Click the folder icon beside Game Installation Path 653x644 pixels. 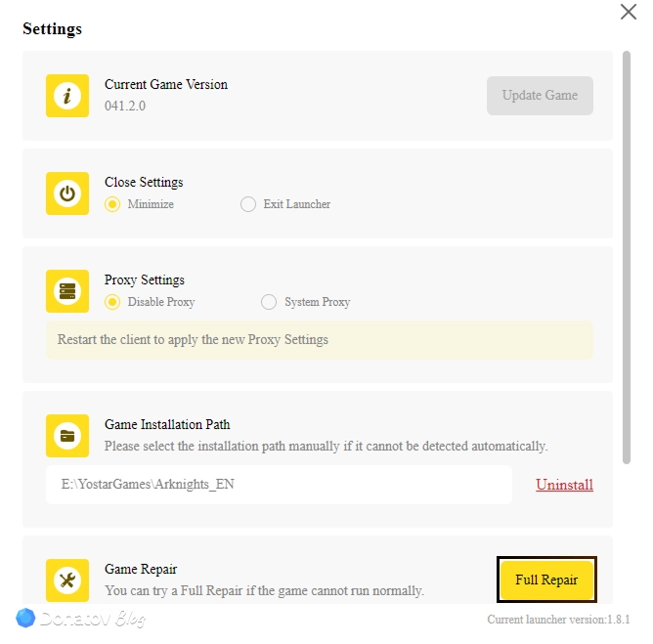click(x=67, y=436)
